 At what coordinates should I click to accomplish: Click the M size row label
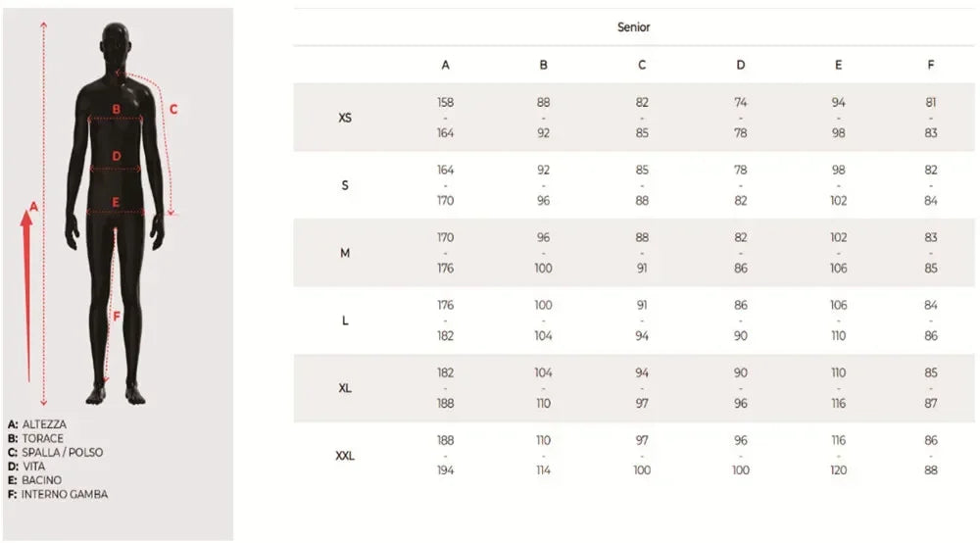pos(345,253)
